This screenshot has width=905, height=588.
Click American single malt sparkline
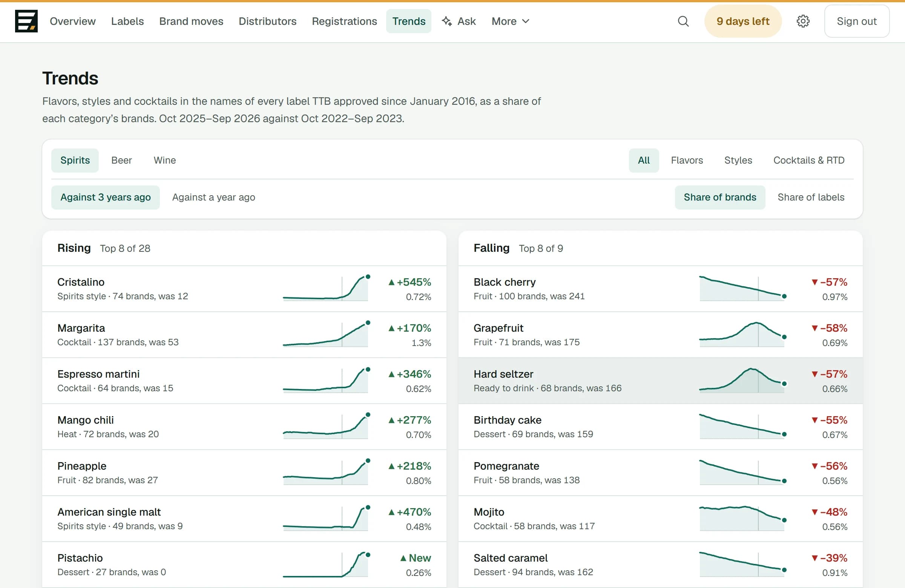point(326,519)
